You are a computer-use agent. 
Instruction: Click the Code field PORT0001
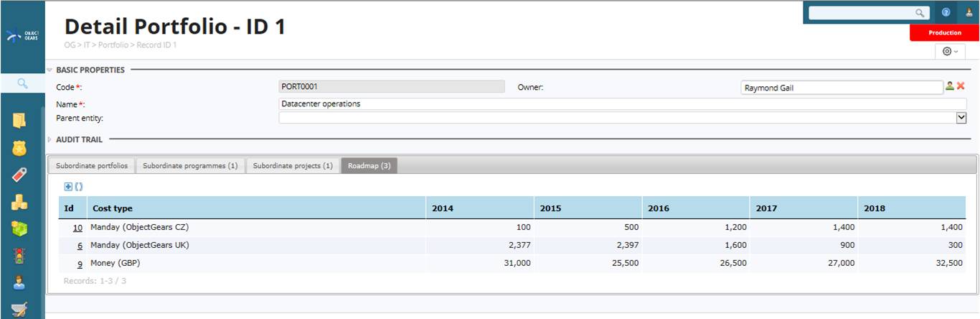pos(392,86)
